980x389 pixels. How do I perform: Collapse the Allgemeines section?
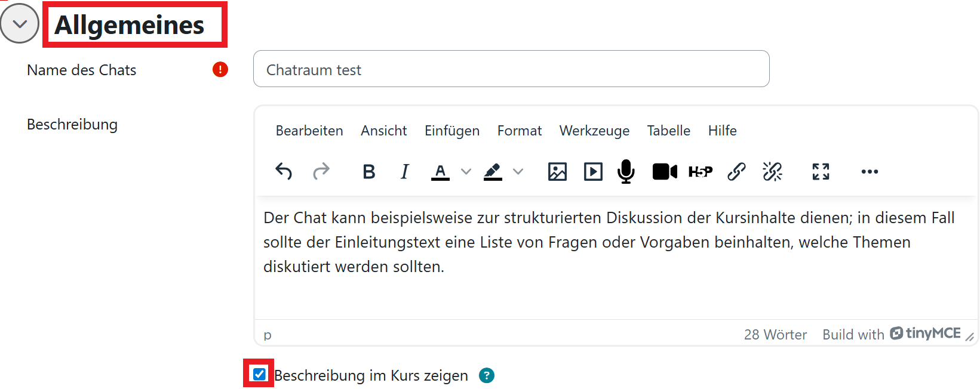(x=20, y=24)
